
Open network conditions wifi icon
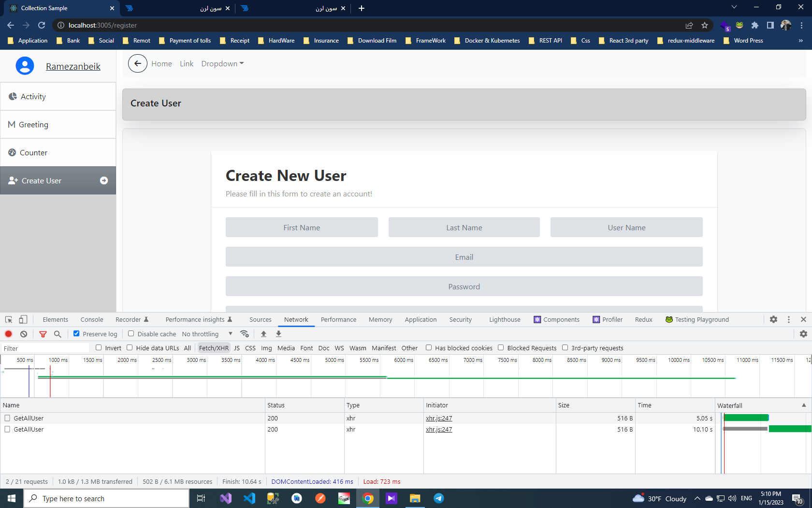[245, 334]
